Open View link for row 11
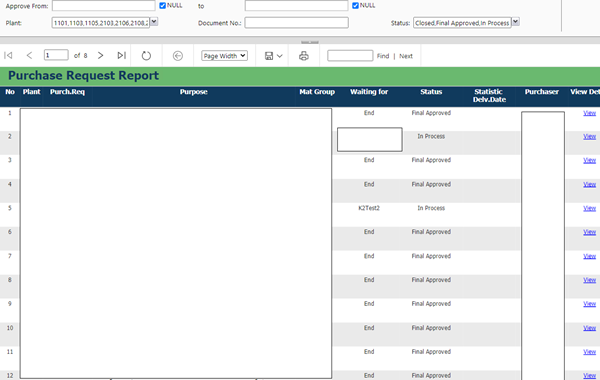This screenshot has width=600, height=380. point(589,352)
